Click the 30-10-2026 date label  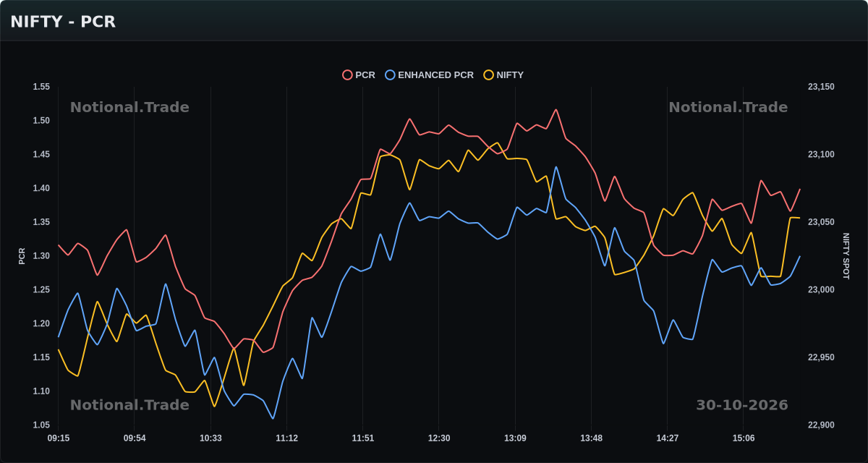click(742, 405)
